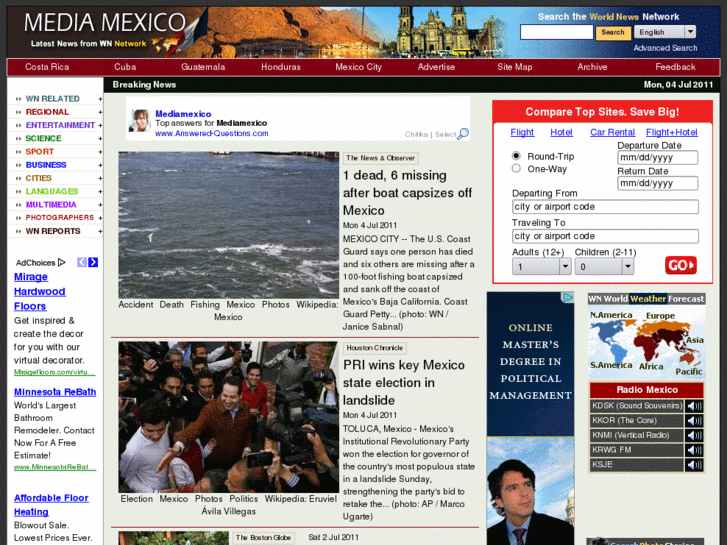727x545 pixels.
Task: Expand the SCIENCE sidebar section
Action: click(x=100, y=139)
